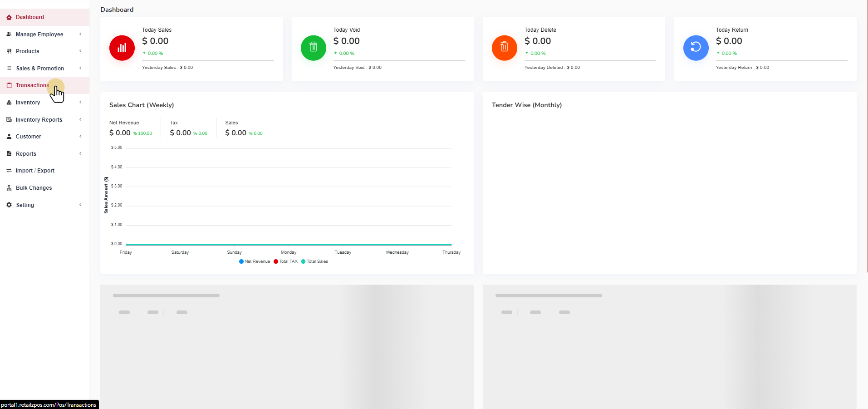
Task: Toggle Total TAX series in chart legend
Action: [x=286, y=261]
